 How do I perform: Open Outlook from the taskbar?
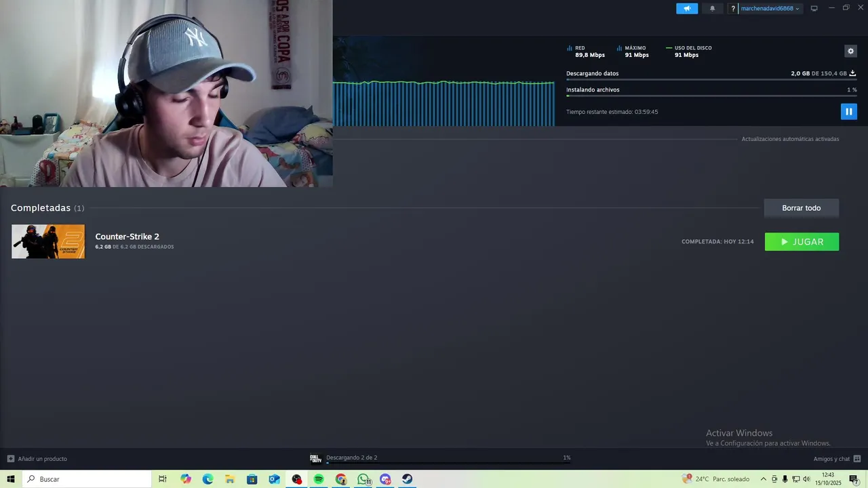click(274, 479)
